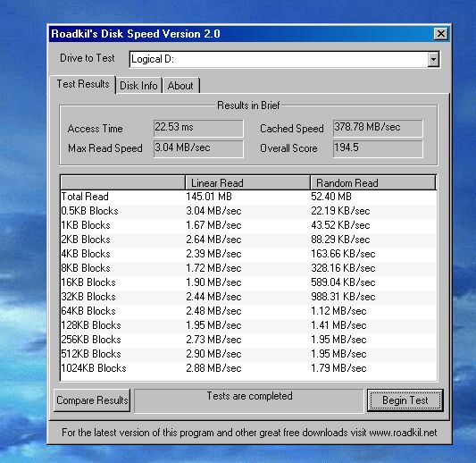The height and width of the screenshot is (463, 476).
Task: Select the 64KB Blocks row
Action: point(248,311)
